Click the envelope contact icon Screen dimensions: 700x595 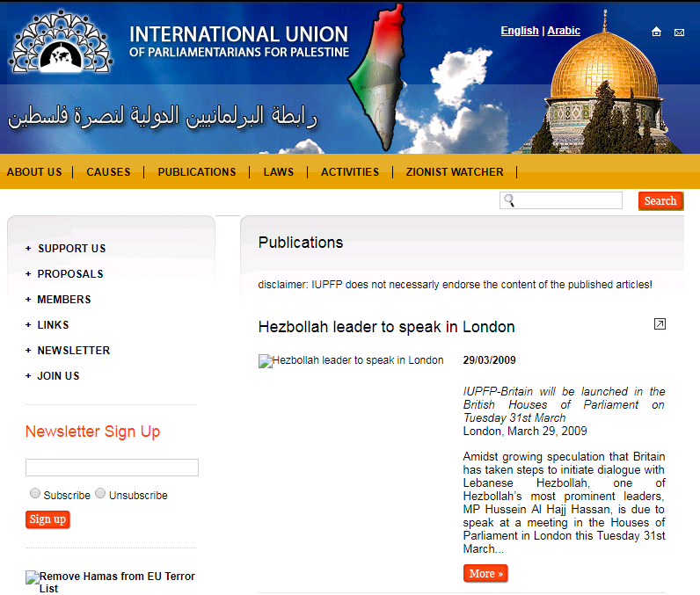679,33
